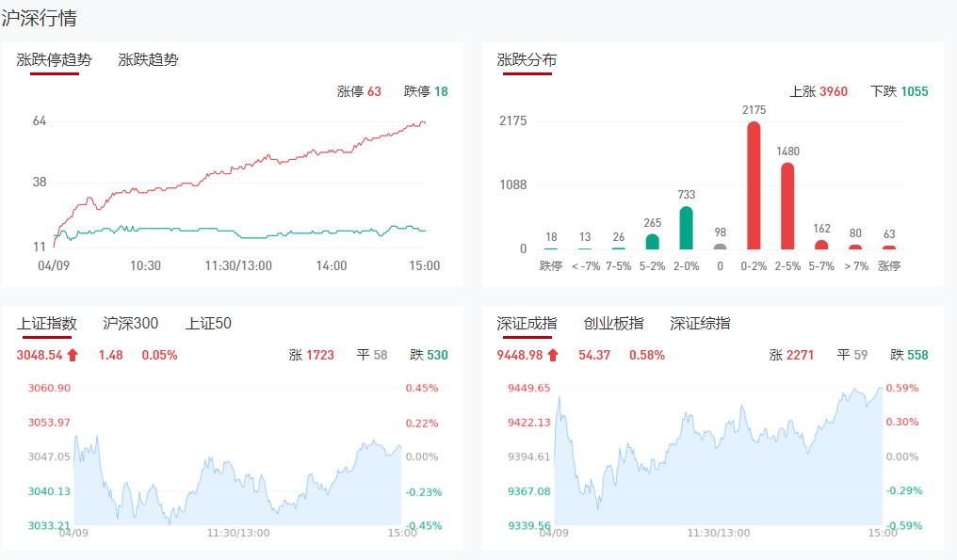Select the 涨跌停趋势 tab

[54, 59]
